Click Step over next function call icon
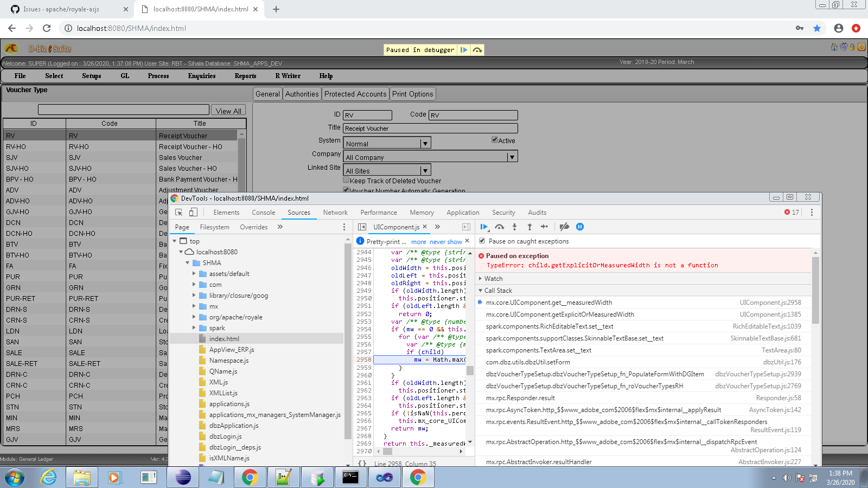 click(499, 227)
